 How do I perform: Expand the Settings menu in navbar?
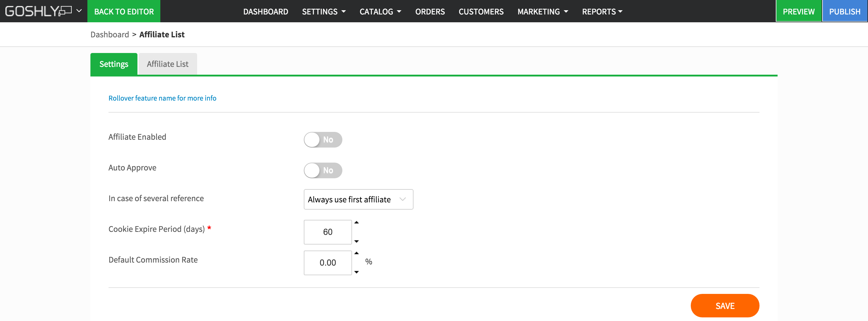(323, 11)
